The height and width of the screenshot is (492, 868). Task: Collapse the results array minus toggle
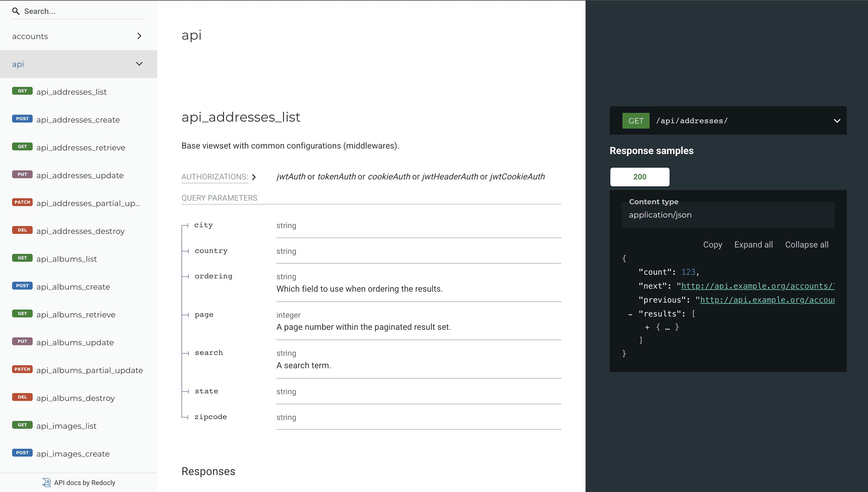click(630, 314)
